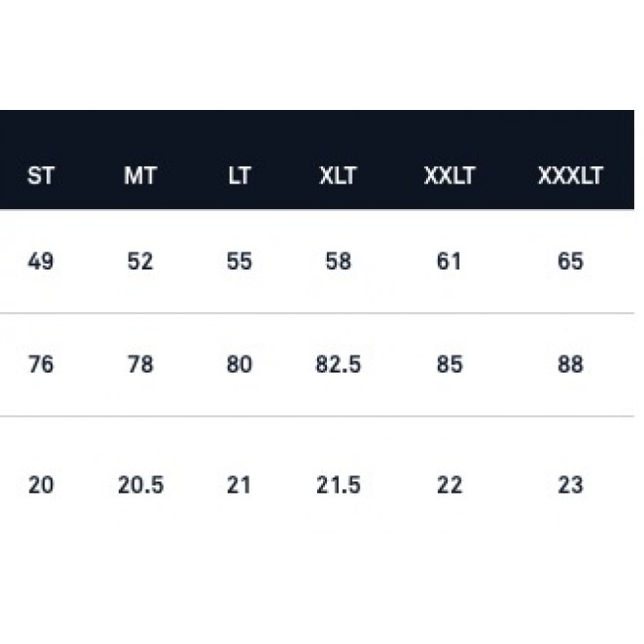Click the 88 cell under XXXLT
The image size is (644, 644).
[x=570, y=366]
